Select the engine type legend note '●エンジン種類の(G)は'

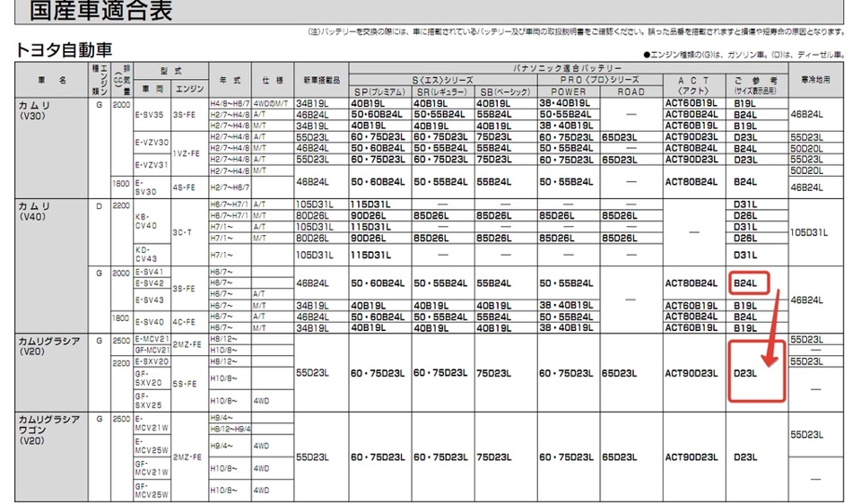click(744, 55)
